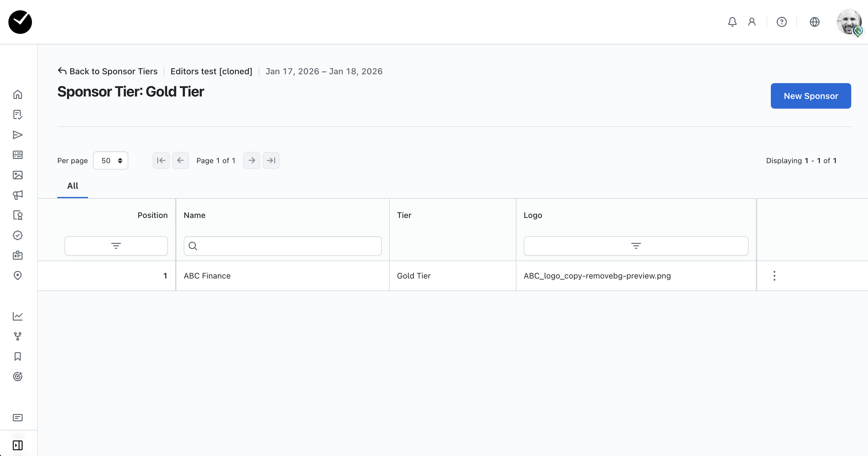Open the Logo column filter
Viewport: 868px width, 456px height.
coord(636,246)
